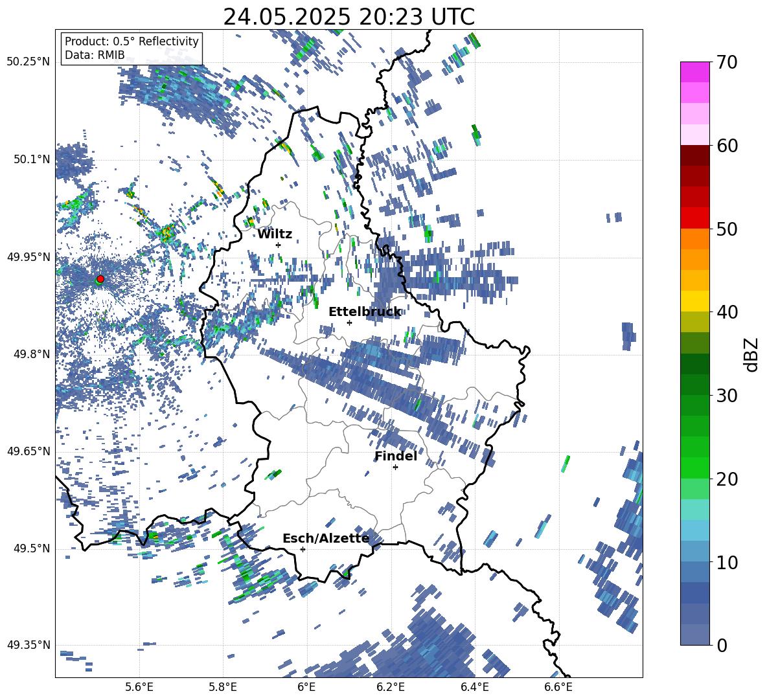
Task: Click the 50 value on colorbar
Action: pyautogui.click(x=726, y=229)
